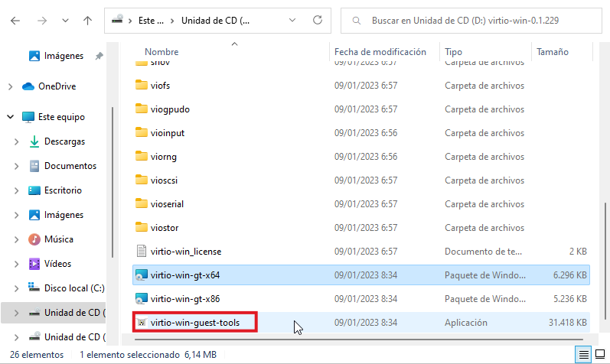Open Descargas in the navigation pane

point(64,141)
